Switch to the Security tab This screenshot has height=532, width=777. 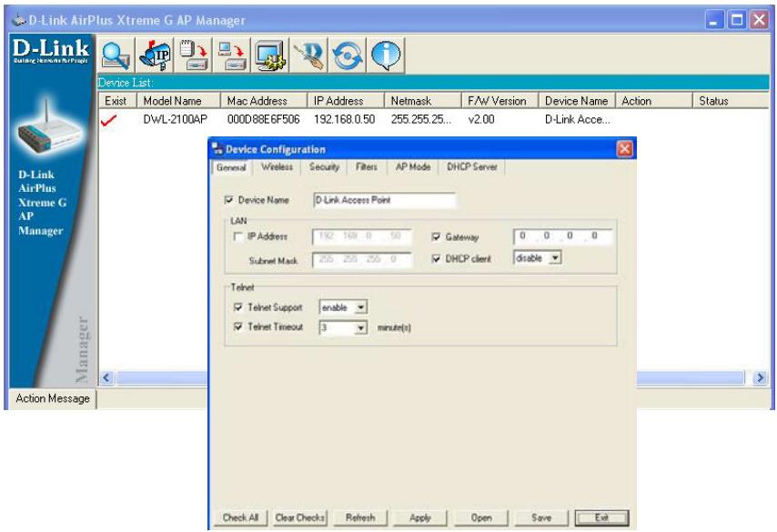pos(324,167)
